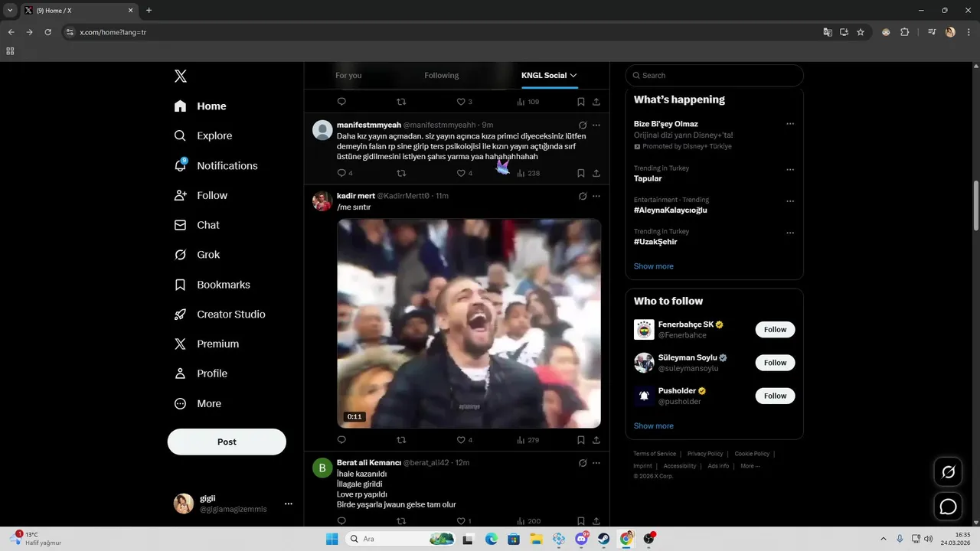Open Home in the sidebar

tap(201, 106)
